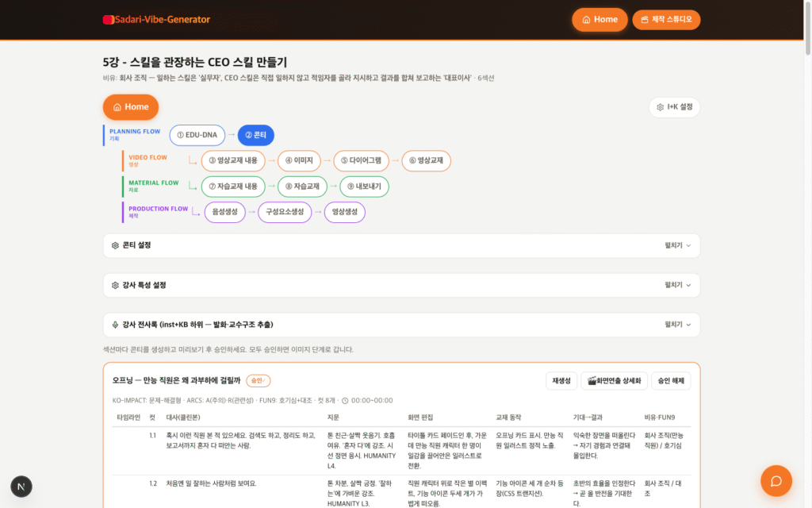This screenshot has height=508, width=812.
Task: Click the clock icon next to 00:00~00:00
Action: pos(345,401)
